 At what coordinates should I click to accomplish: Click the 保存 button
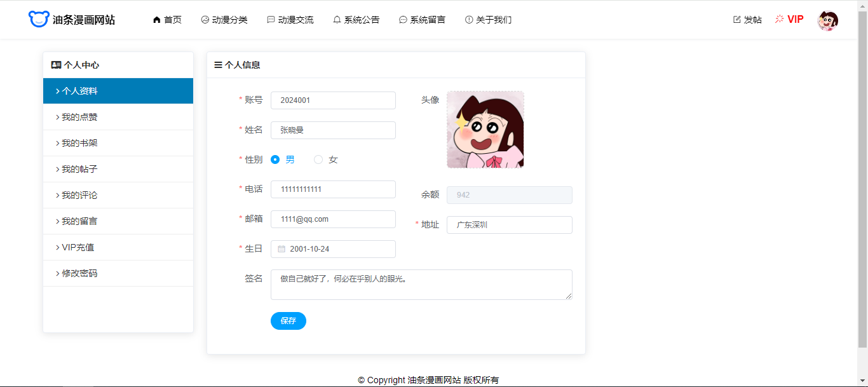(288, 321)
